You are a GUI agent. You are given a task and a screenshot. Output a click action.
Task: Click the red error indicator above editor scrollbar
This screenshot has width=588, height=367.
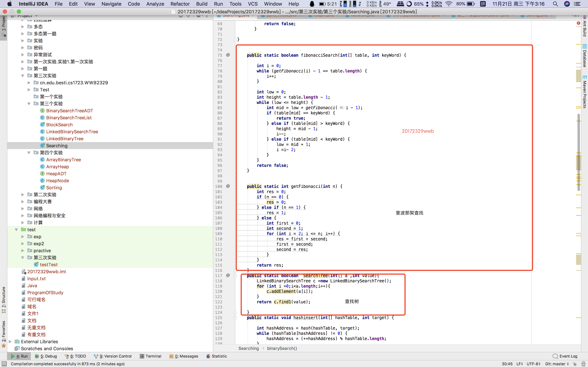[578, 23]
